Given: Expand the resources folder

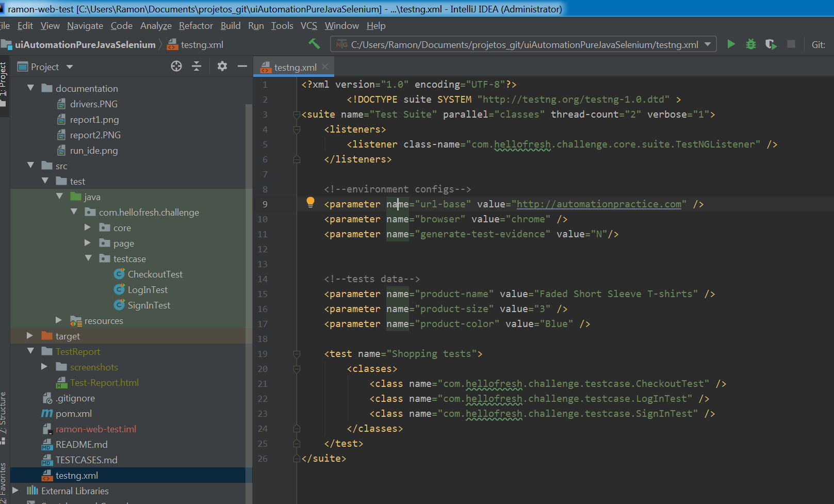Looking at the screenshot, I should (59, 320).
